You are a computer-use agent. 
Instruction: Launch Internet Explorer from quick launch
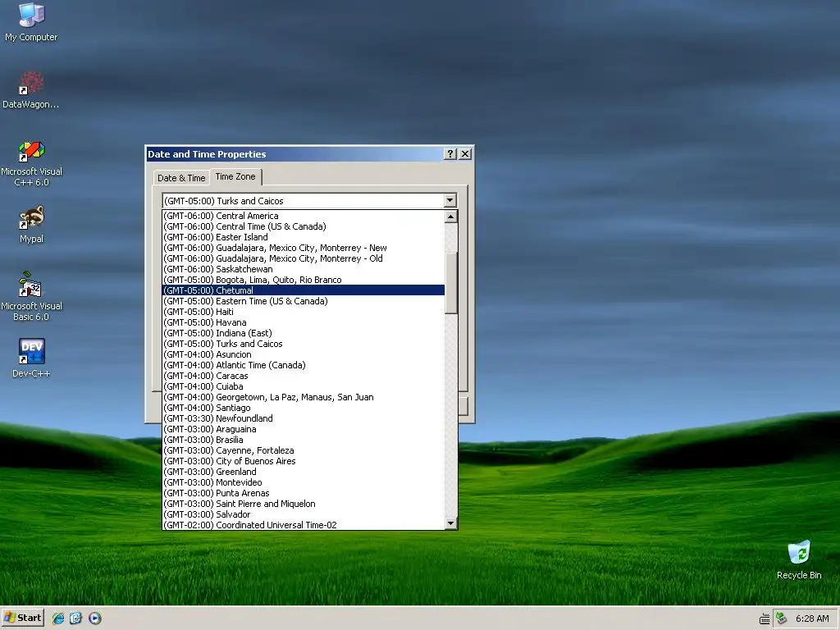[x=58, y=619]
